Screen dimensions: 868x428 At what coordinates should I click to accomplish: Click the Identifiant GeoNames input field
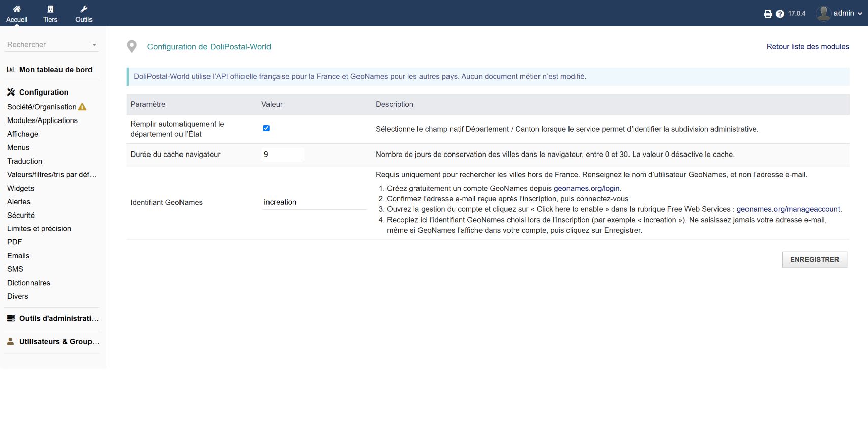[x=314, y=202]
